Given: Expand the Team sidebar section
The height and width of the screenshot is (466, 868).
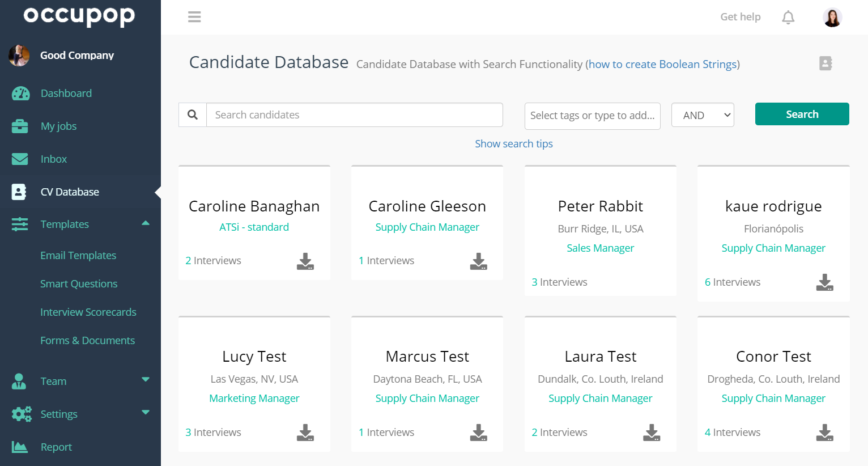Looking at the screenshot, I should coord(146,380).
